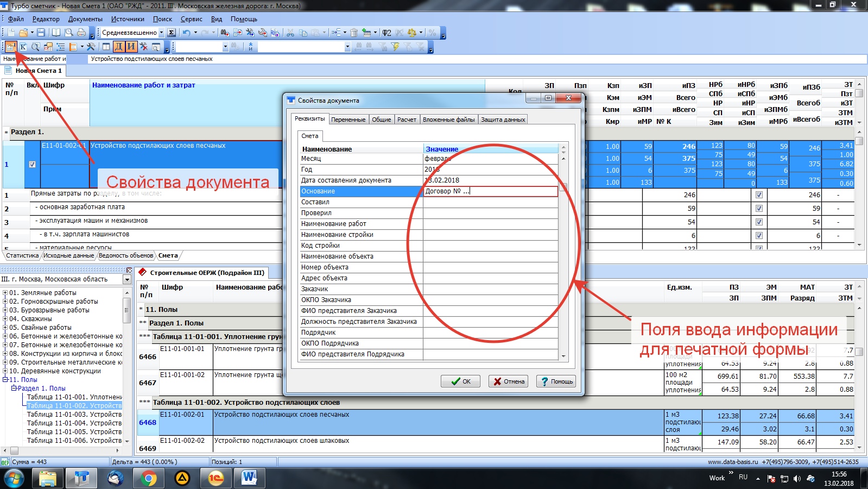Click the Document properties icon
This screenshot has width=868, height=489.
tap(10, 47)
